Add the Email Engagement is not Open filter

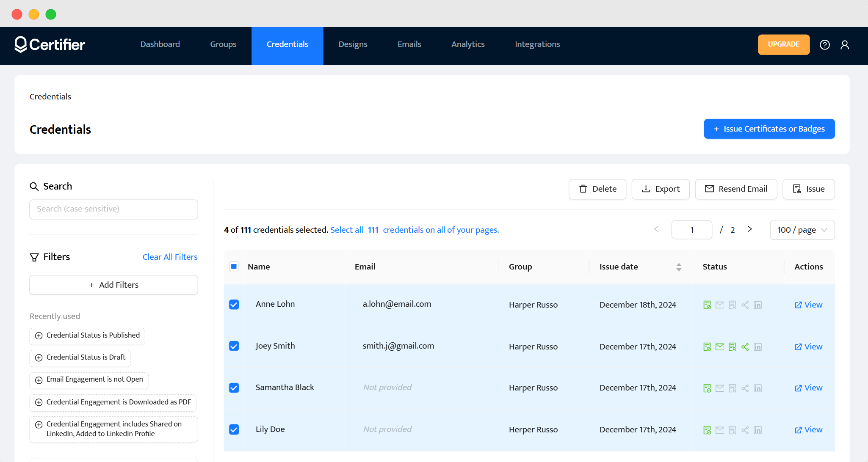point(89,380)
